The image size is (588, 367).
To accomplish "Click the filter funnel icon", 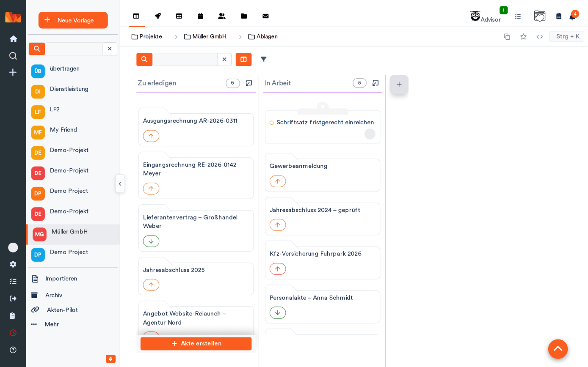I will tap(263, 59).
